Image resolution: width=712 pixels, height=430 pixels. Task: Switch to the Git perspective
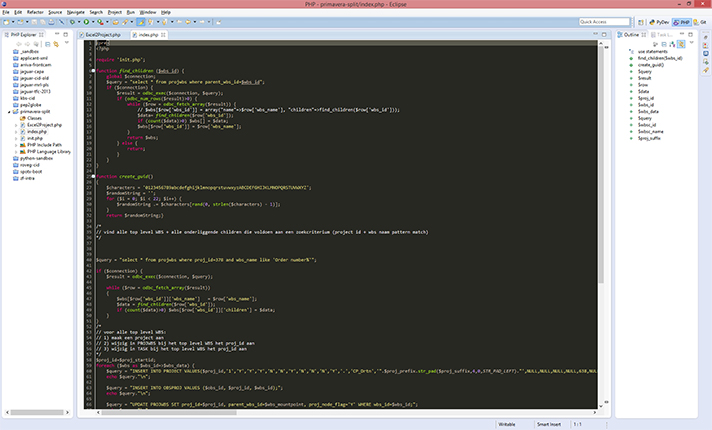[702, 21]
